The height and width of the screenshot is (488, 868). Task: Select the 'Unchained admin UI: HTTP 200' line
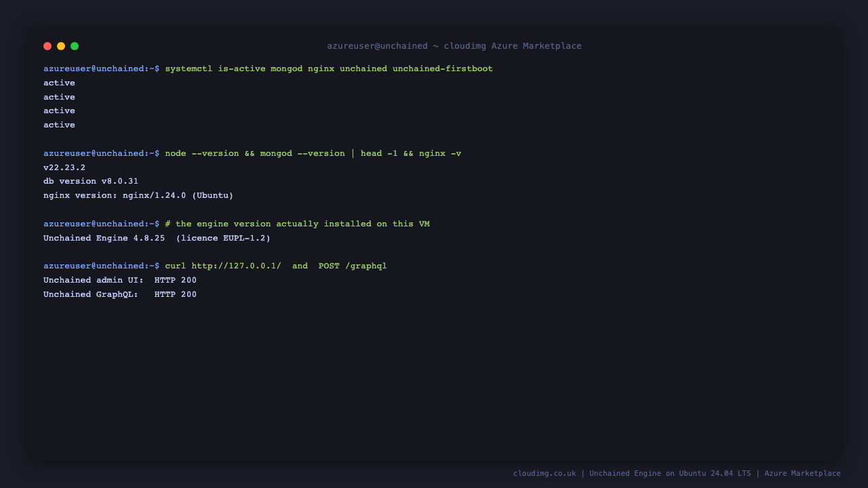120,280
